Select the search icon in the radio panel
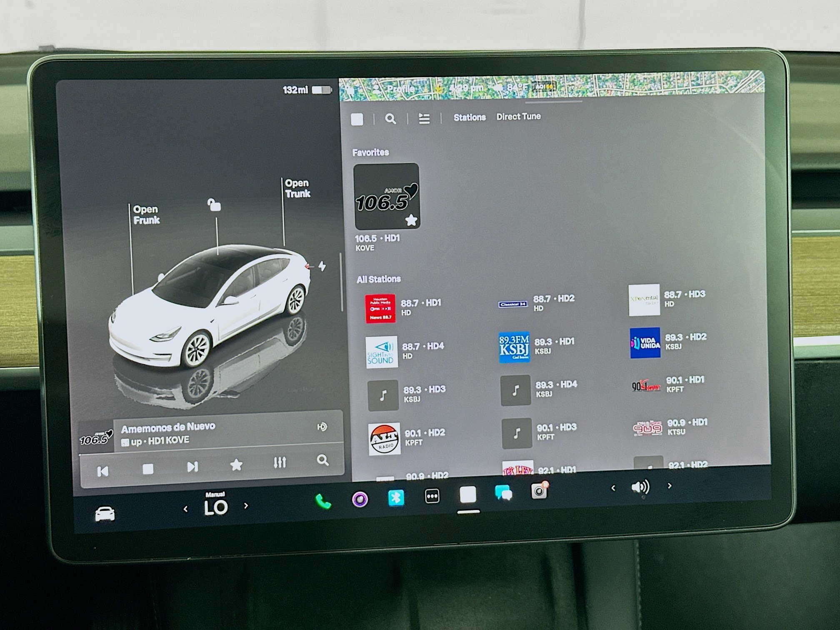 pos(391,119)
